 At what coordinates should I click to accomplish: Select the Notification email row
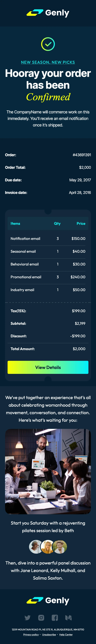pyautogui.click(x=48, y=239)
